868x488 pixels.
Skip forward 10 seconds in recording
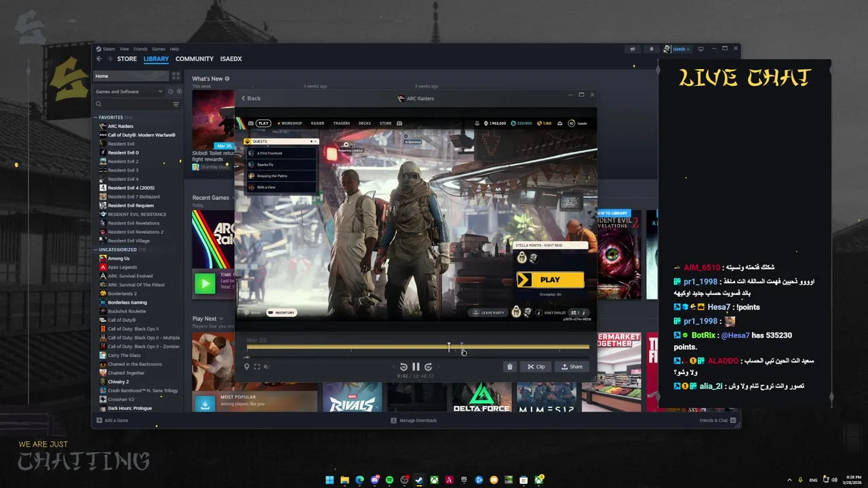tap(428, 367)
